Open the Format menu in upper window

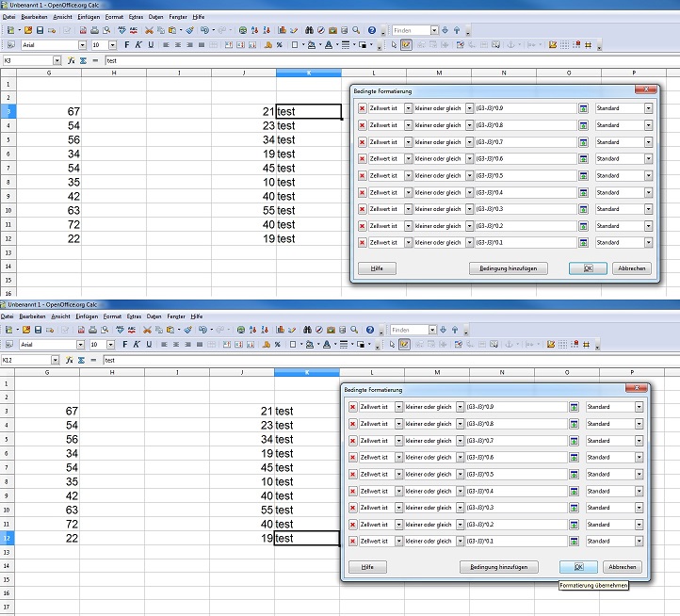114,17
